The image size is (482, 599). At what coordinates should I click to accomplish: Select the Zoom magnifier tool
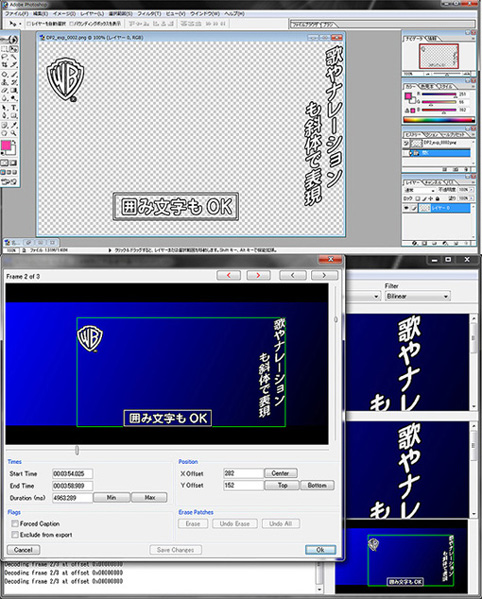pos(14,133)
